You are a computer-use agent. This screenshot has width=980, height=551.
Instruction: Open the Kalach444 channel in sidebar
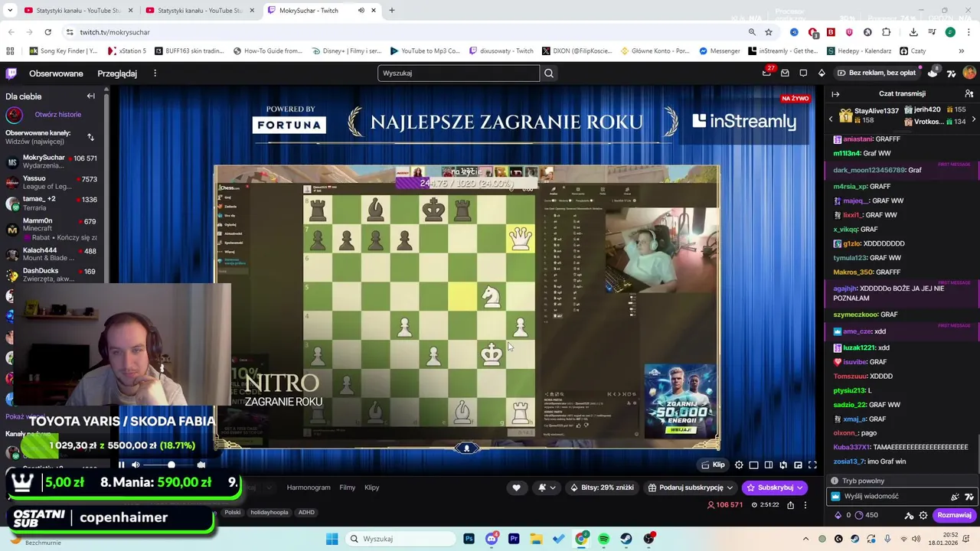[52, 254]
